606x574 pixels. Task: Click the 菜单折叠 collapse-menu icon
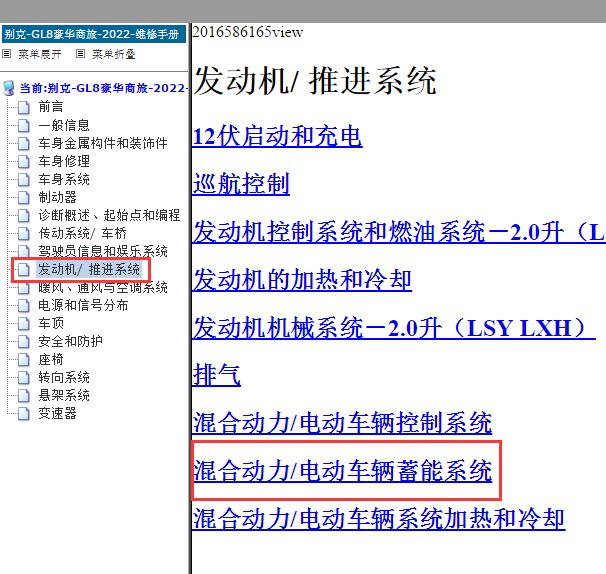click(x=80, y=54)
